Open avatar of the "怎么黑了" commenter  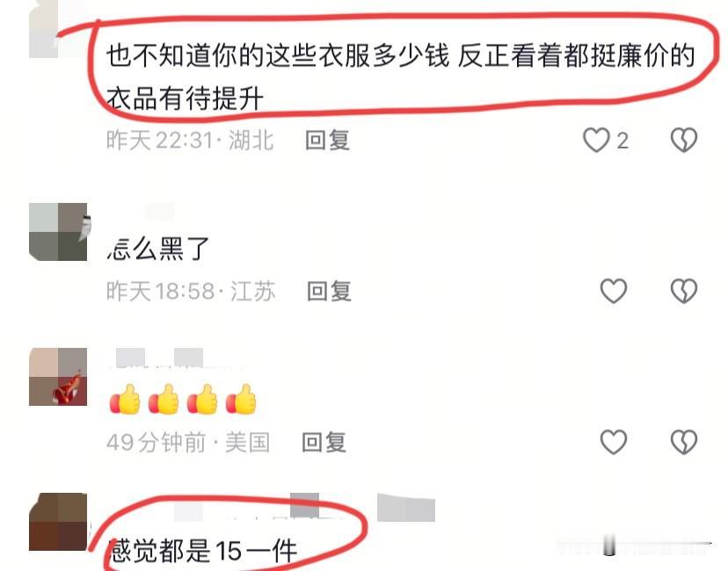pyautogui.click(x=58, y=231)
